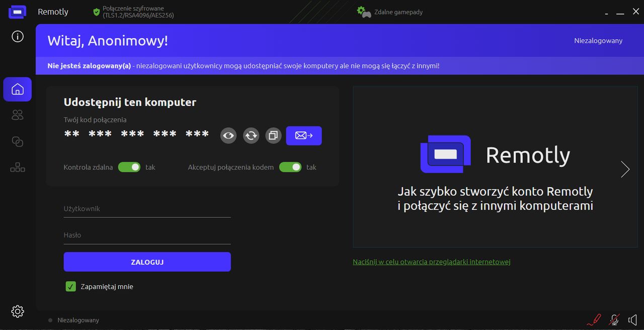Viewport: 644px width, 330px height.
Task: Open the info icon in sidebar
Action: pyautogui.click(x=18, y=36)
